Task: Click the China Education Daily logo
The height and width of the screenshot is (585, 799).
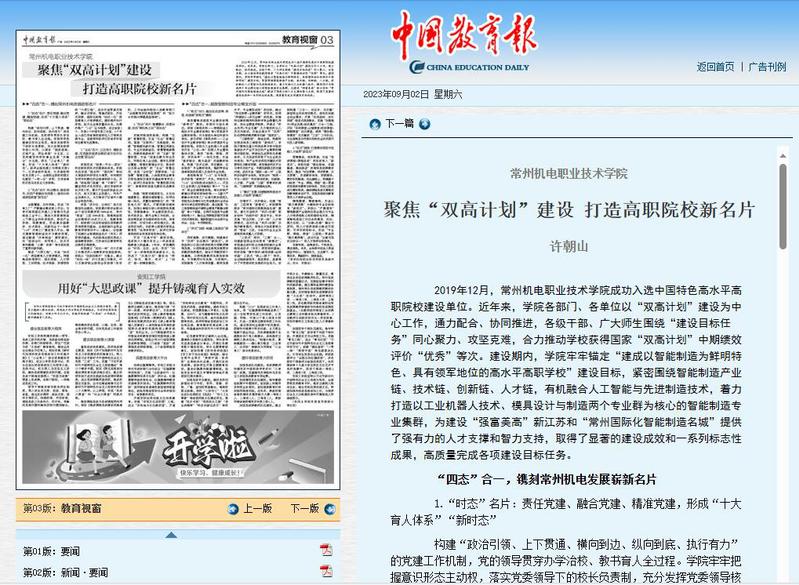Action: point(464,44)
